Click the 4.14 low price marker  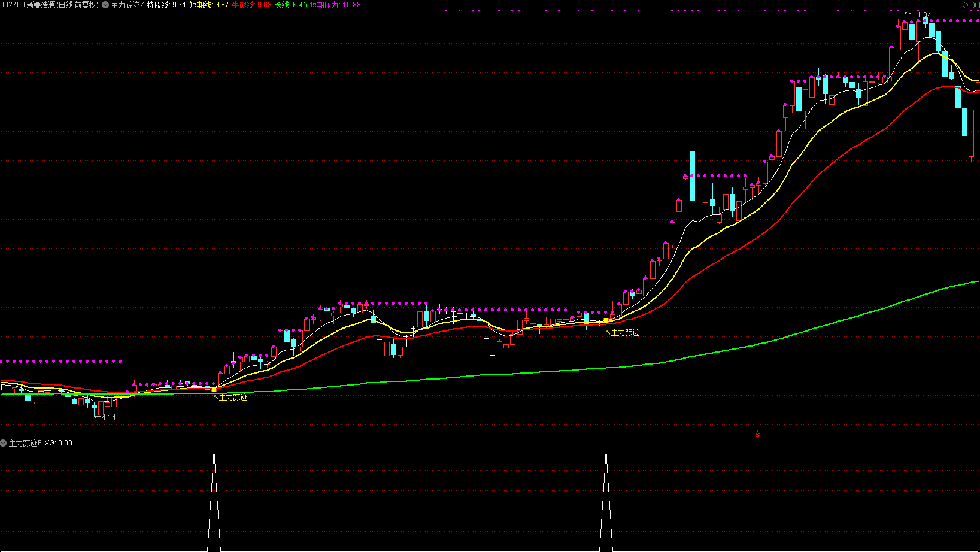(x=109, y=417)
